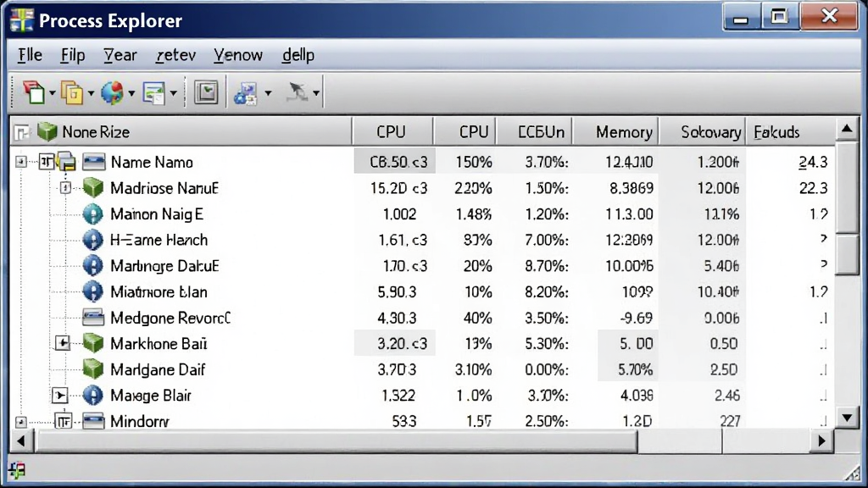
Task: Click the vertical scrollbar down arrow
Action: pos(847,418)
